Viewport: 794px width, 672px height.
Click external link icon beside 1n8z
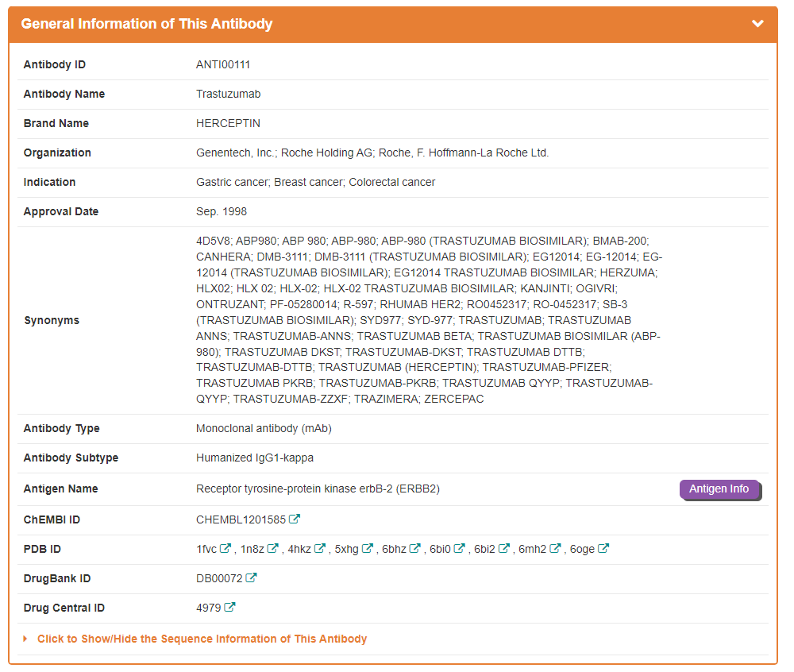coord(273,549)
